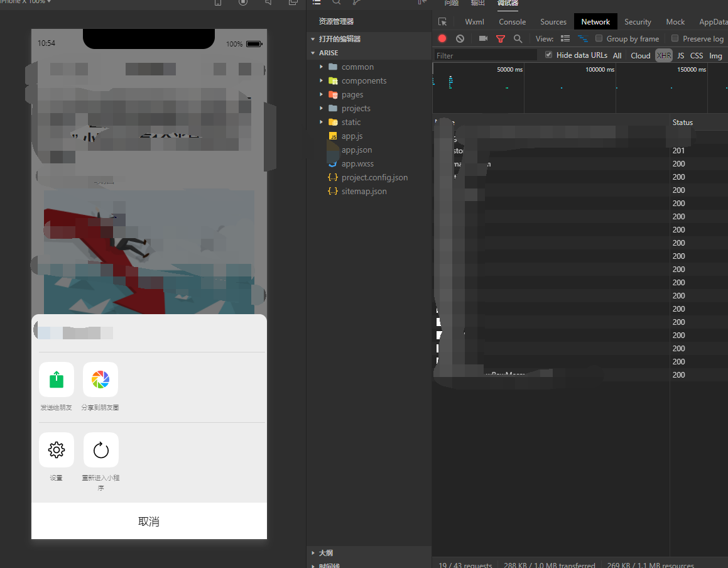The height and width of the screenshot is (568, 728).
Task: Tap the 分享到朋友圈 moments icon
Action: 101,380
